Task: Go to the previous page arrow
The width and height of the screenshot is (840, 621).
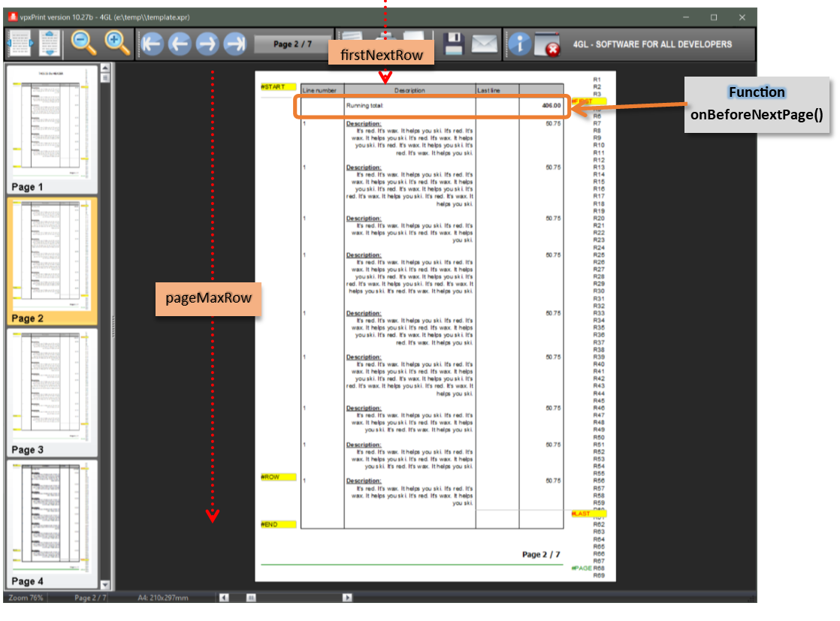Action: click(x=180, y=44)
